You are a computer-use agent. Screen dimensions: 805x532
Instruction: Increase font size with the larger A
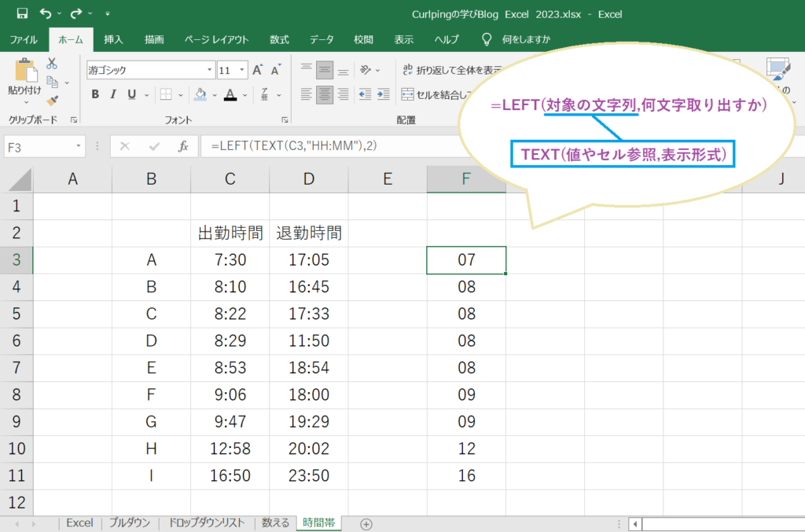257,70
